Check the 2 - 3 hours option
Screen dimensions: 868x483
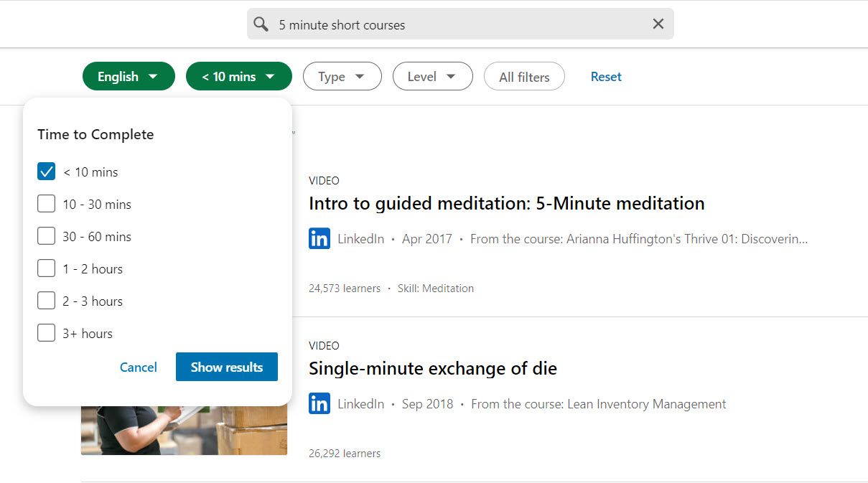(x=46, y=300)
